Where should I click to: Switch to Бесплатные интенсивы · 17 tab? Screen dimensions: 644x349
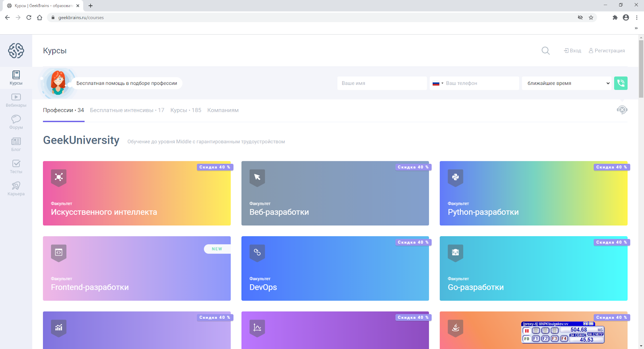pos(127,110)
